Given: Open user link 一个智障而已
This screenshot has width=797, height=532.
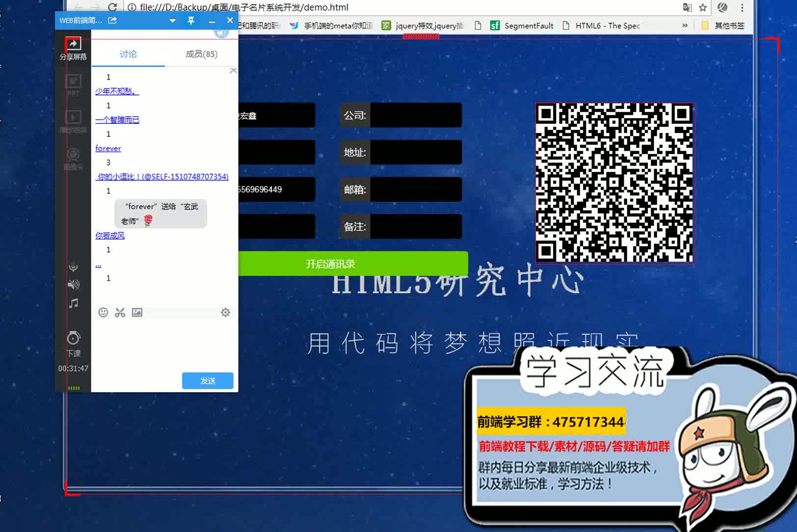Looking at the screenshot, I should point(117,119).
